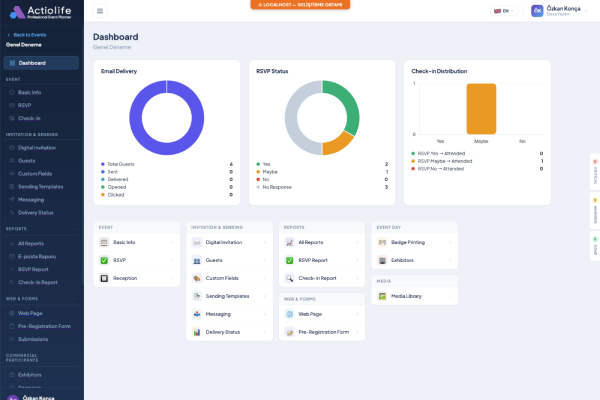Toggle the Total Guests legend item
Viewport: 600px width, 400px height.
122,164
